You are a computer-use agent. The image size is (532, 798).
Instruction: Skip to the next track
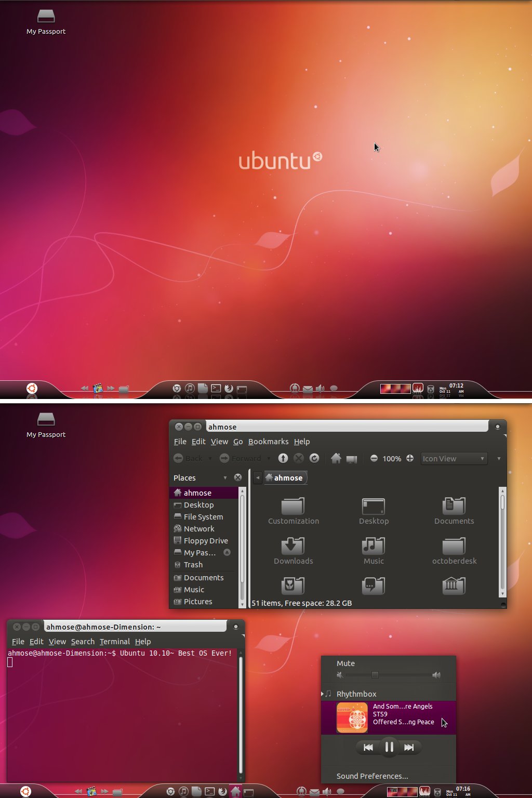(409, 747)
